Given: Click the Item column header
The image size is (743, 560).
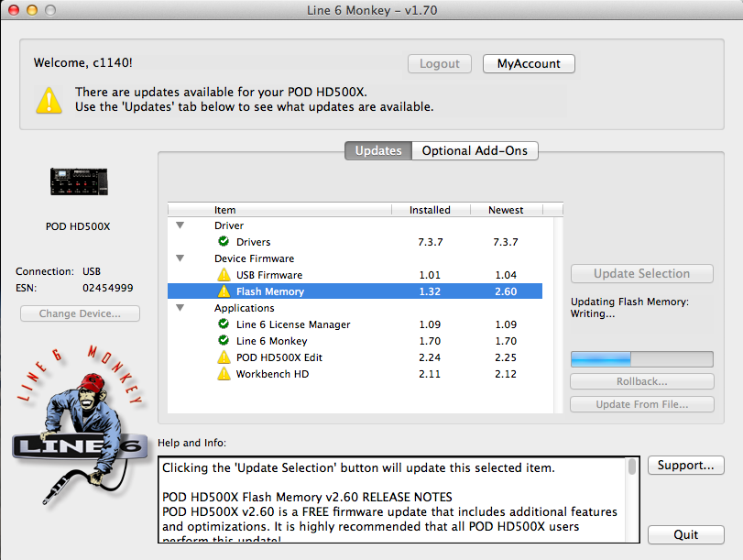Looking at the screenshot, I should coord(224,210).
